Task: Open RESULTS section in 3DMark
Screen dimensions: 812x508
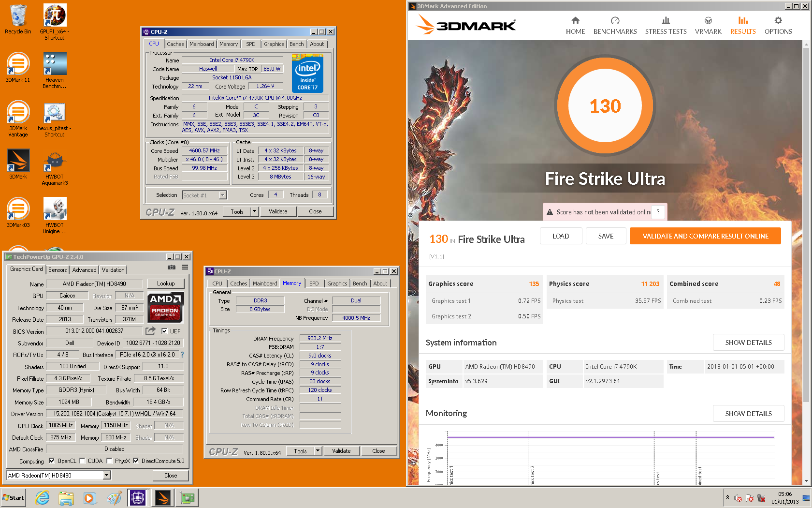Action: 743,25
